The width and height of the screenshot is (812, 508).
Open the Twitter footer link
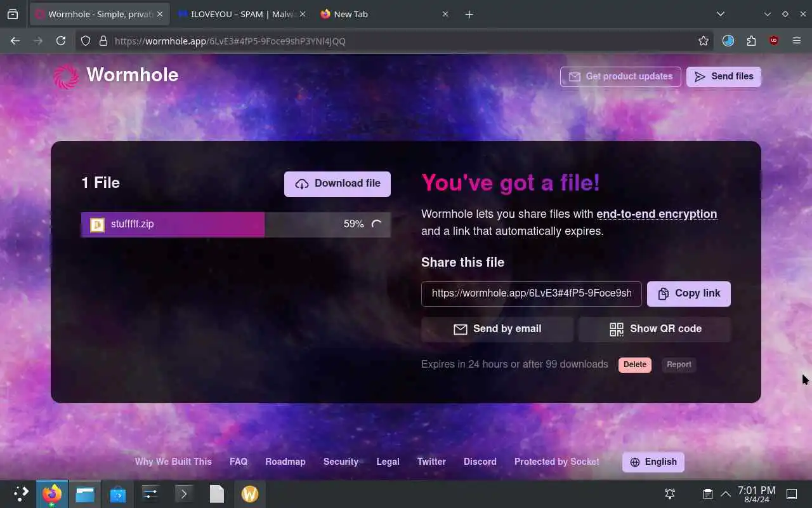[431, 462]
